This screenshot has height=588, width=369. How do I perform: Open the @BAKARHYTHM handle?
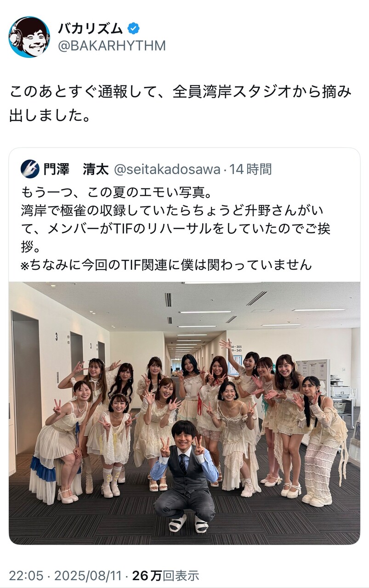tap(112, 46)
